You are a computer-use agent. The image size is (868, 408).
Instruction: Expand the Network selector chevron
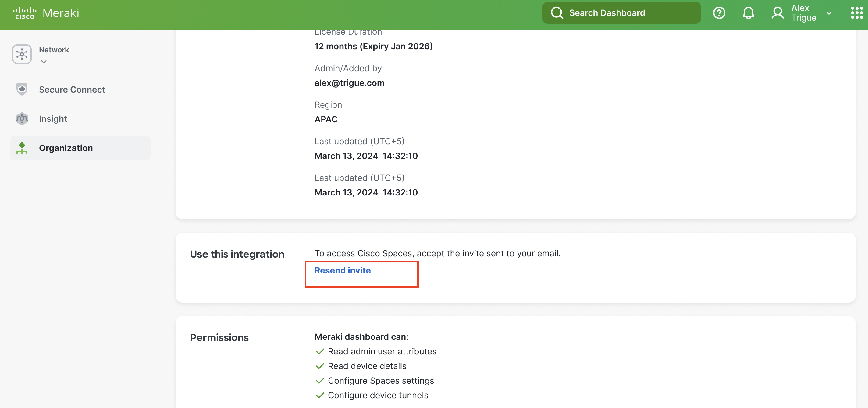44,62
